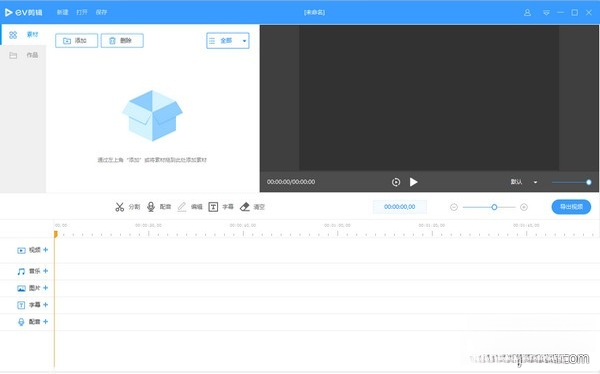
Task: Click the 保存 (Save) menu item
Action: (101, 12)
